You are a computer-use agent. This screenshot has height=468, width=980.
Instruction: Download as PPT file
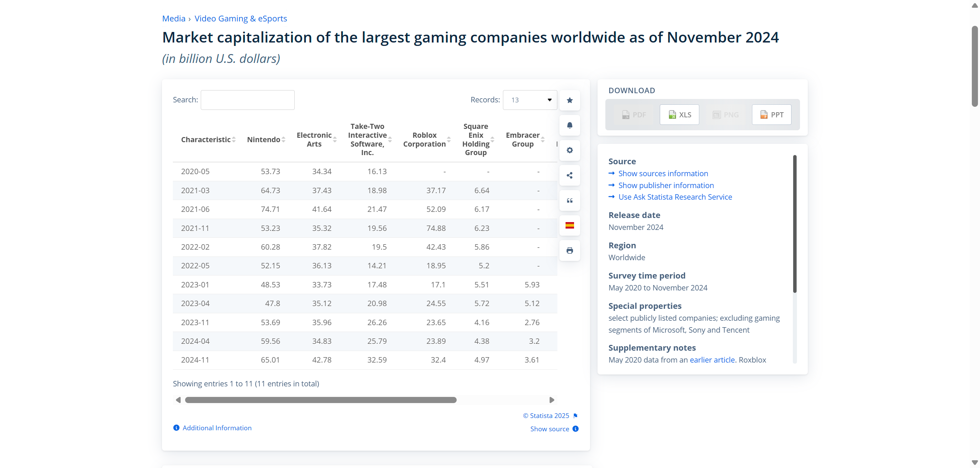click(x=771, y=115)
